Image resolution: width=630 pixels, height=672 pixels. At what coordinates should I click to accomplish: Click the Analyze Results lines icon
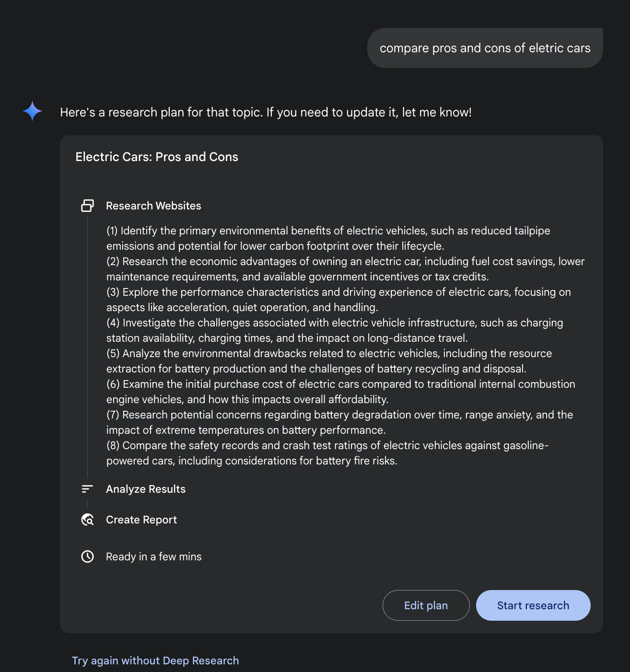87,489
